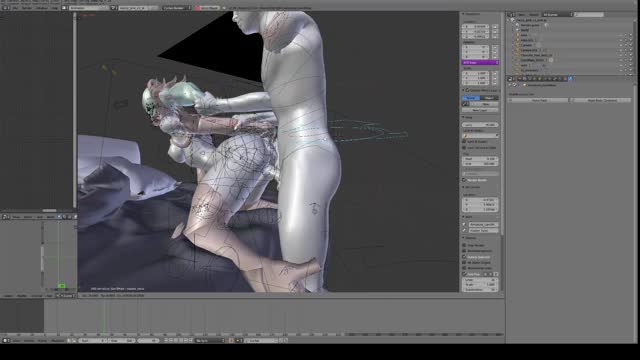Viewport: 640px width, 360px height.
Task: Toggle World Background display checkbox
Action: (464, 251)
